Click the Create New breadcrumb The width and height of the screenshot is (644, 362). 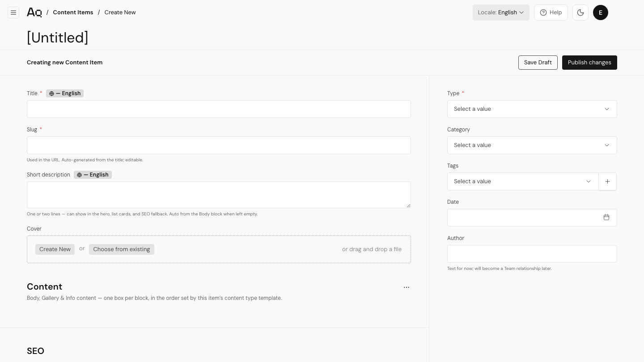point(120,13)
